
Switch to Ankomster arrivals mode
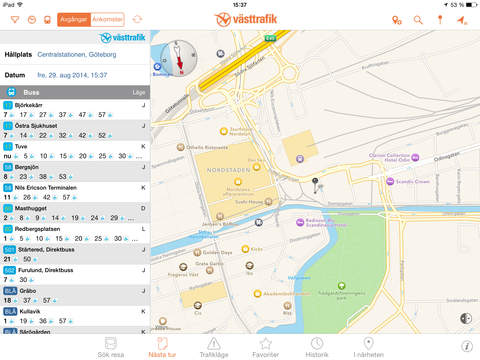107,19
